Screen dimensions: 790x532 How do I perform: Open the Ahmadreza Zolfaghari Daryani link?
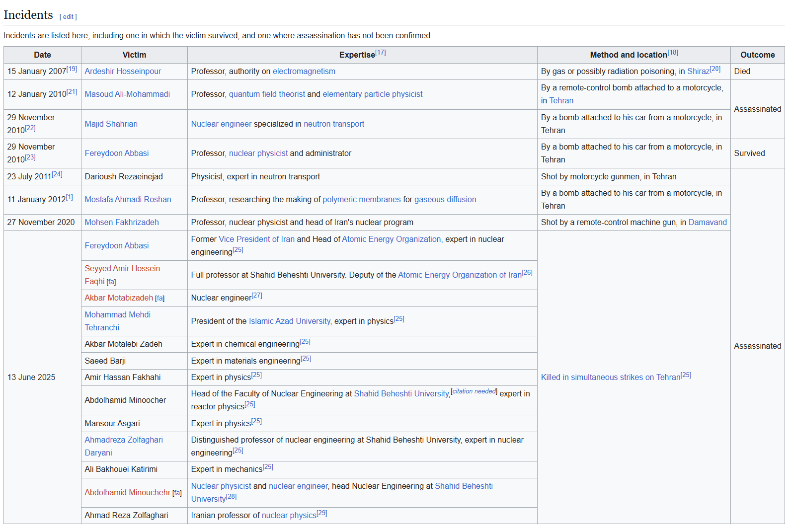click(x=124, y=447)
